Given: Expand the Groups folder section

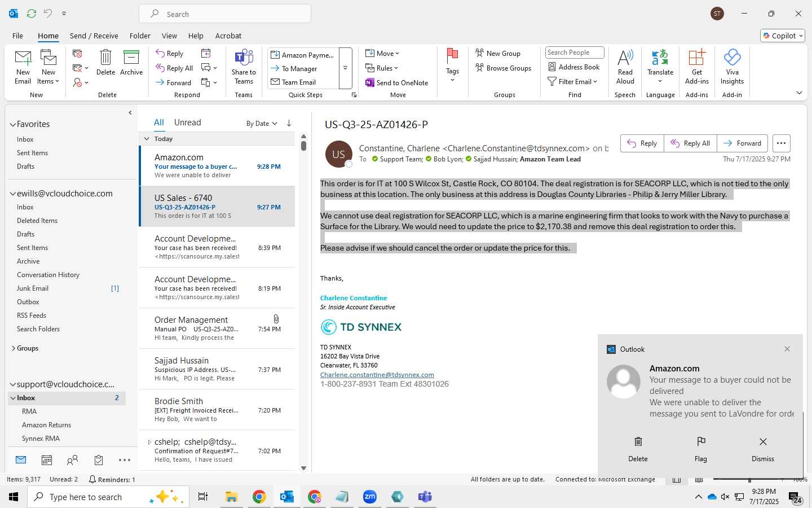Looking at the screenshot, I should tap(13, 348).
